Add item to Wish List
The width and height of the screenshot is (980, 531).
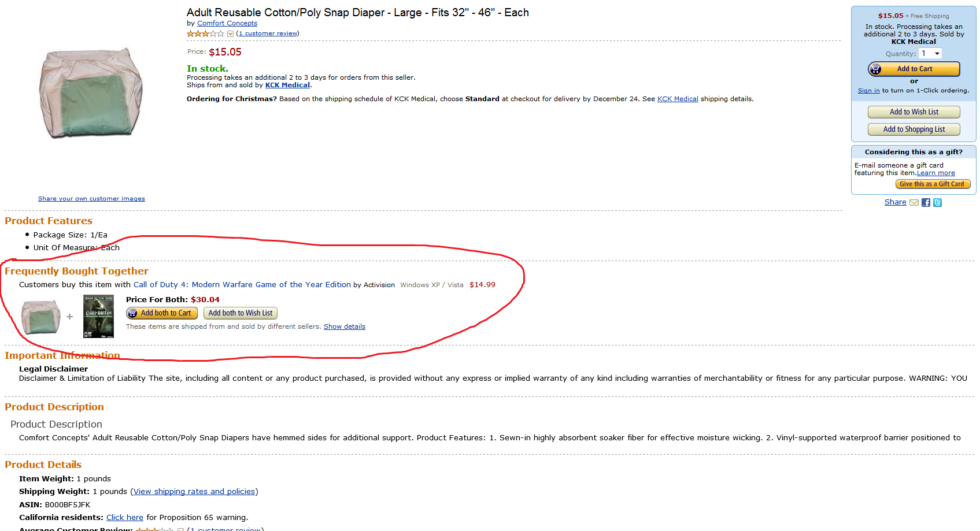point(914,112)
